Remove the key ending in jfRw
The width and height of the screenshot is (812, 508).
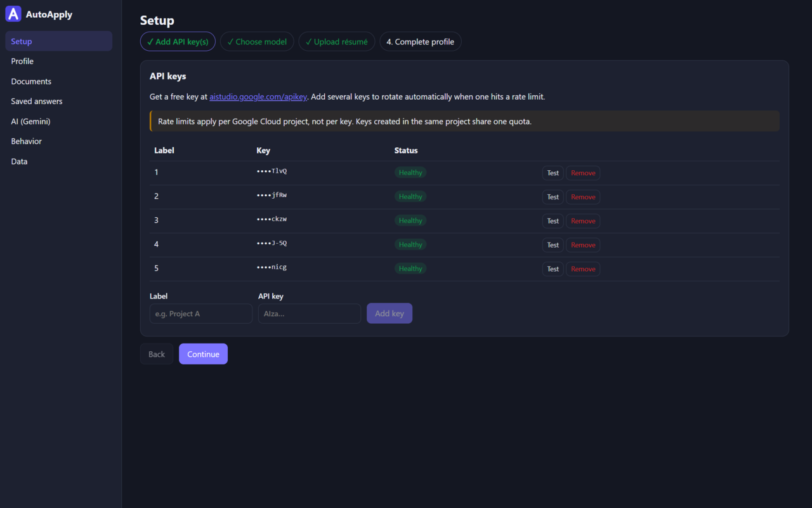point(583,197)
